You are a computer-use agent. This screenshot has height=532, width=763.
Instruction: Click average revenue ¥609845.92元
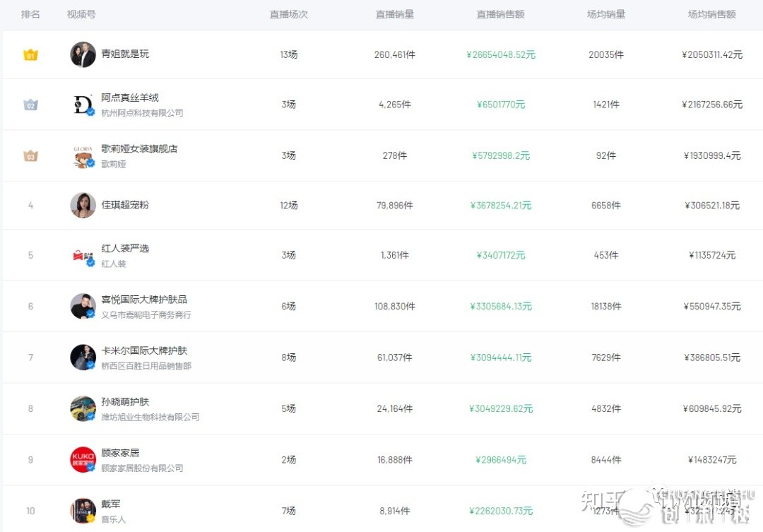pos(712,409)
